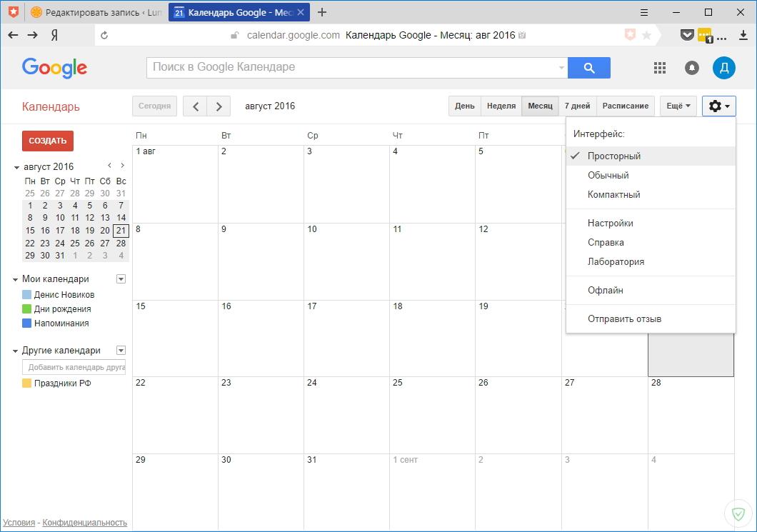Switch to Месяц view

coord(540,106)
